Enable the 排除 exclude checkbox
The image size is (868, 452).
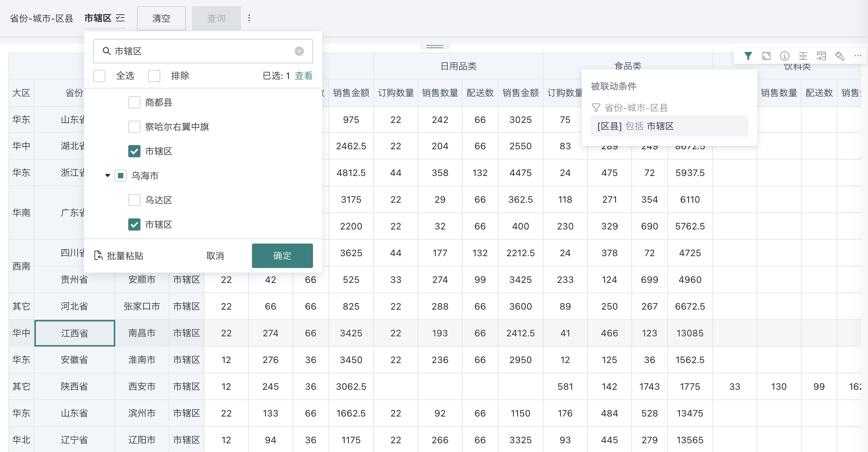(x=154, y=76)
